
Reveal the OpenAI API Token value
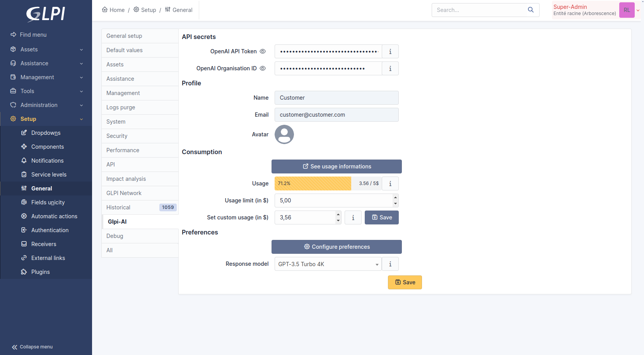click(263, 51)
